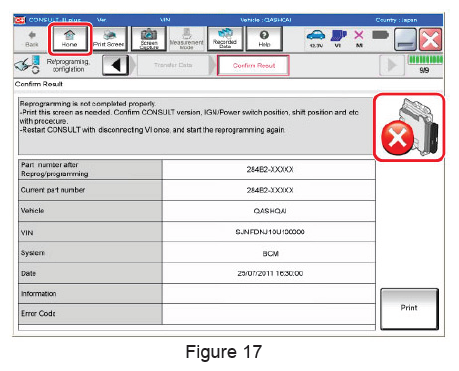Click the next step grey arrow
Screen dimensions: 459x371
[x=392, y=65]
